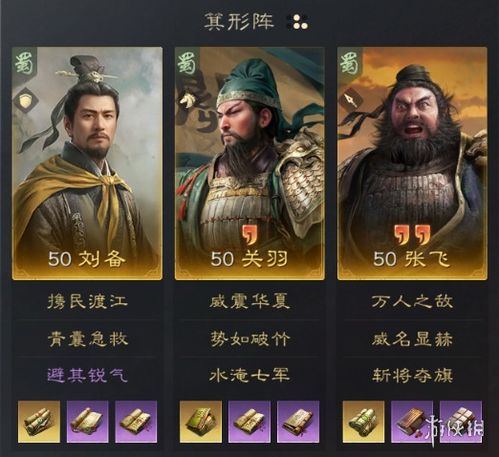Open Zhang Fei's wooden slips purple slot
Screen dimensions: 499x457
pos(412,422)
